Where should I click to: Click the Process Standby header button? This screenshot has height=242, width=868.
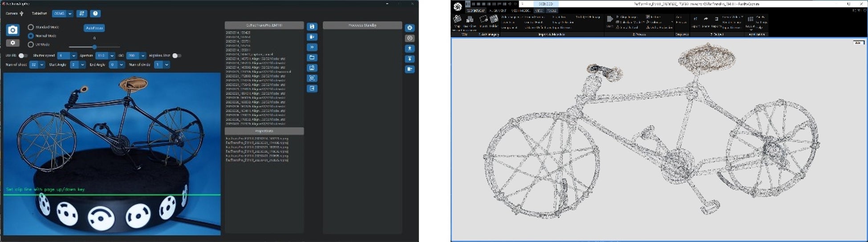362,25
